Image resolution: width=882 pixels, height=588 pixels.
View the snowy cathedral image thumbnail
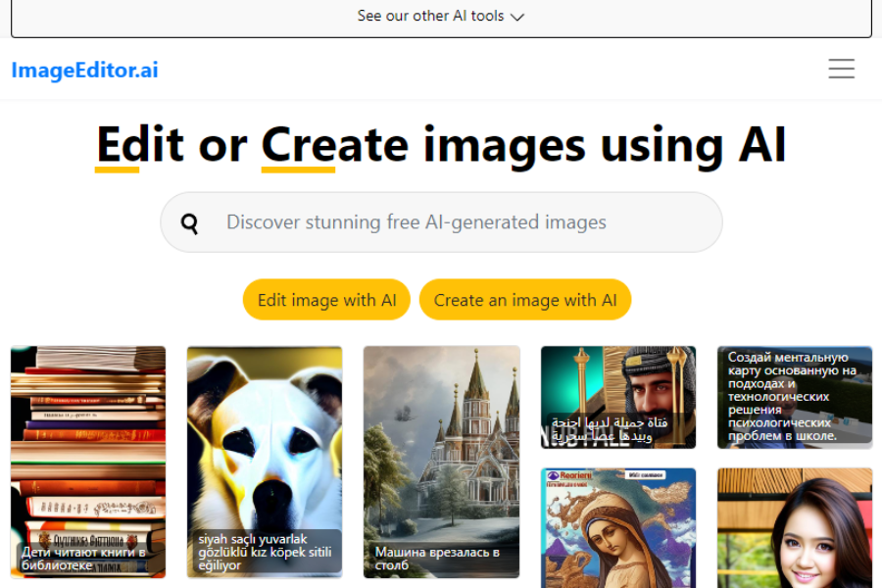pos(441,441)
